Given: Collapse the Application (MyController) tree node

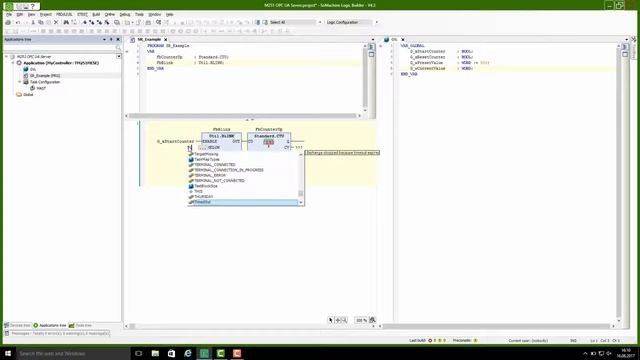Looking at the screenshot, I should [13, 63].
